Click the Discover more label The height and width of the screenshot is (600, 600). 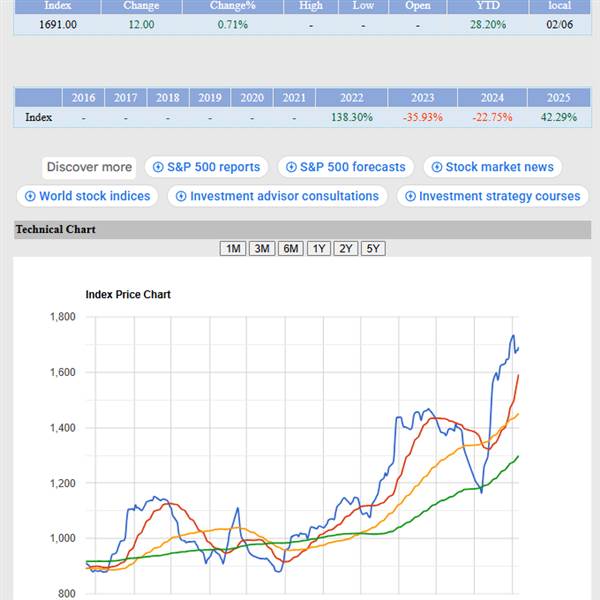click(x=89, y=167)
